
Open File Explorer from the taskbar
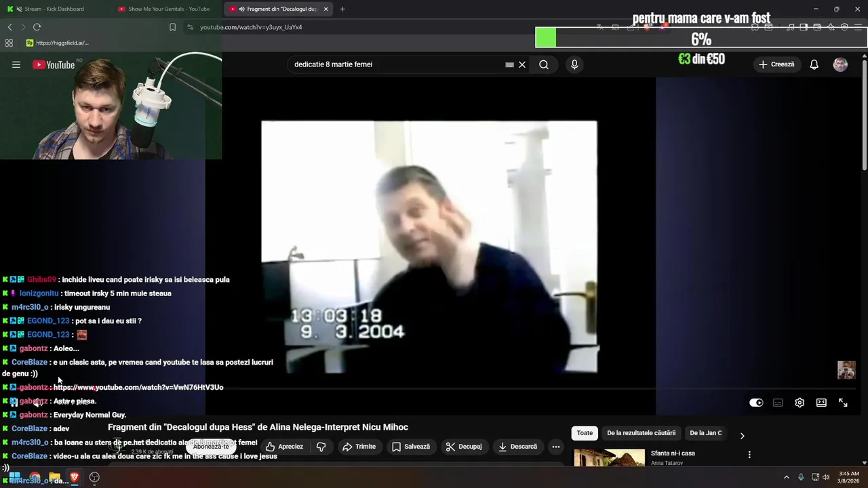point(54,477)
